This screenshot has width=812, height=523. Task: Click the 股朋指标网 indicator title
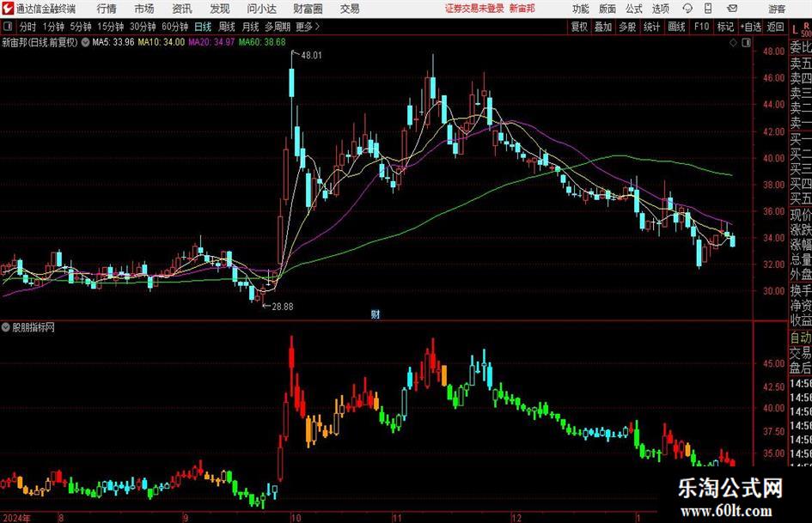tap(34, 327)
